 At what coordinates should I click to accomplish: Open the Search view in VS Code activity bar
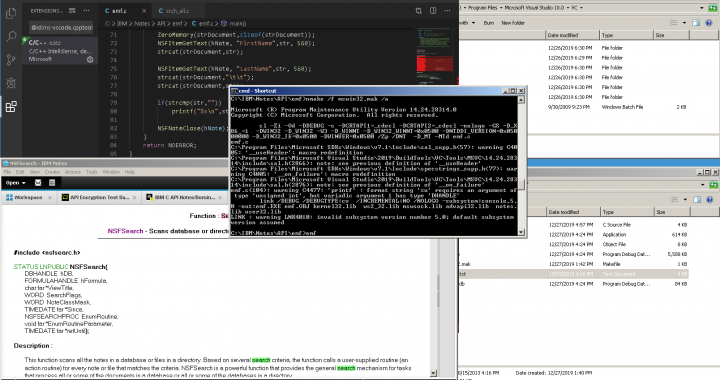click(x=11, y=36)
